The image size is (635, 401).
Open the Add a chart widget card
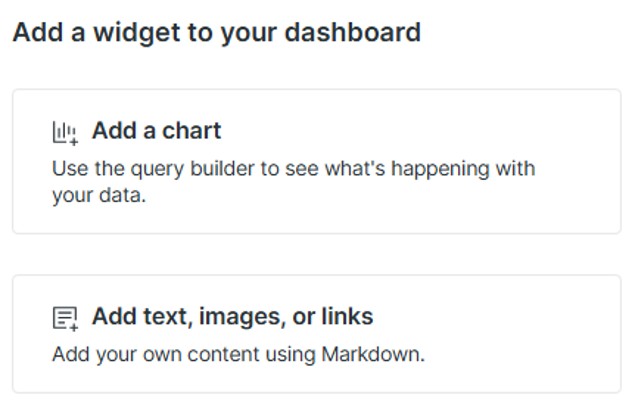point(316,162)
